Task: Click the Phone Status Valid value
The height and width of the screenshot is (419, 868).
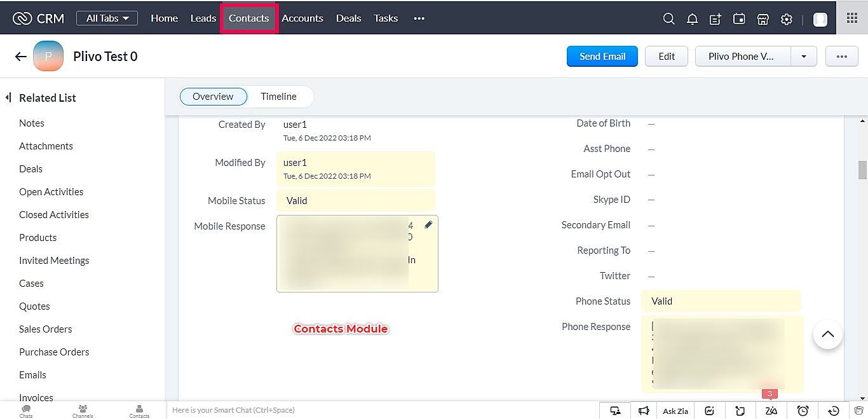Action: click(x=721, y=301)
